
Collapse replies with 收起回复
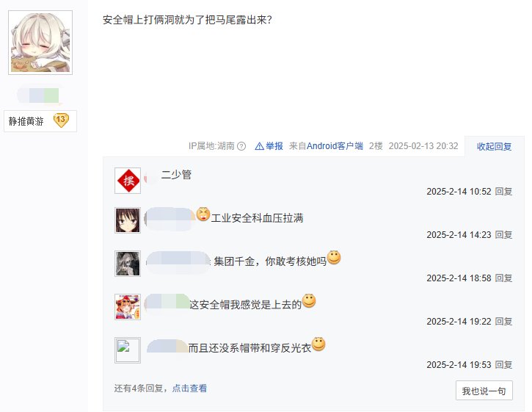(x=494, y=146)
